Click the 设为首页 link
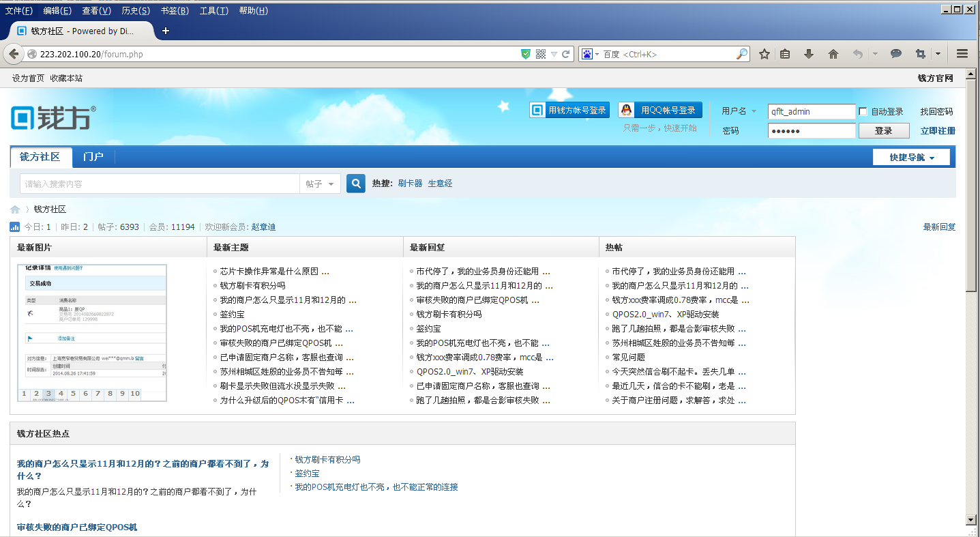980x537 pixels. (x=28, y=78)
